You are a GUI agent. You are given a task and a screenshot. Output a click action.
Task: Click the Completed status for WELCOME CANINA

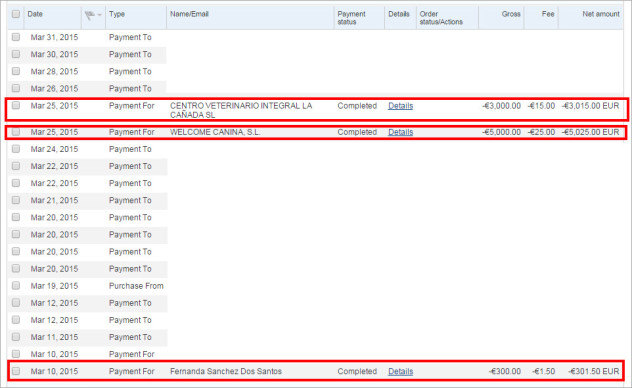357,132
